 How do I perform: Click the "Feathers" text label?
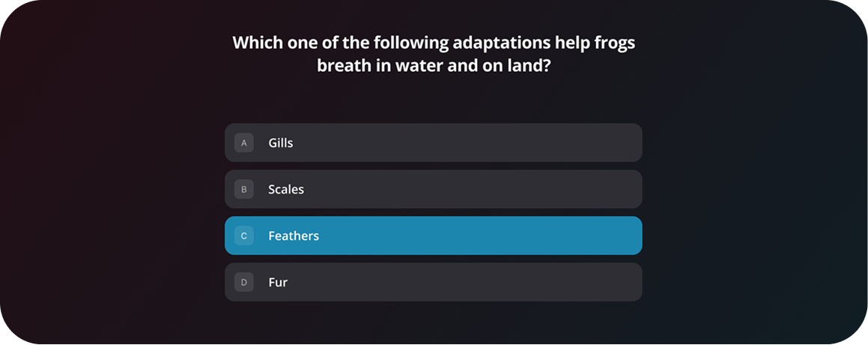coord(294,235)
